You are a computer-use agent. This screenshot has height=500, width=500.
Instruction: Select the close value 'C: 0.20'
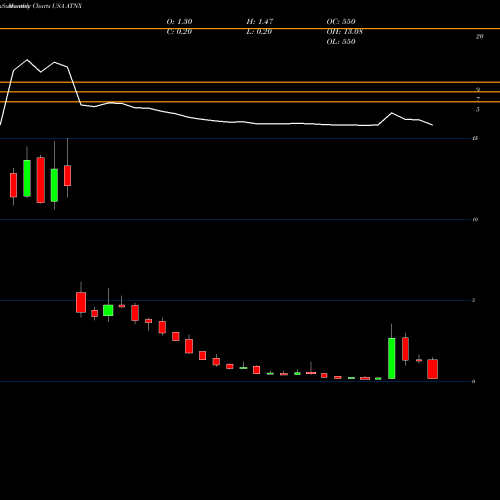coord(179,32)
